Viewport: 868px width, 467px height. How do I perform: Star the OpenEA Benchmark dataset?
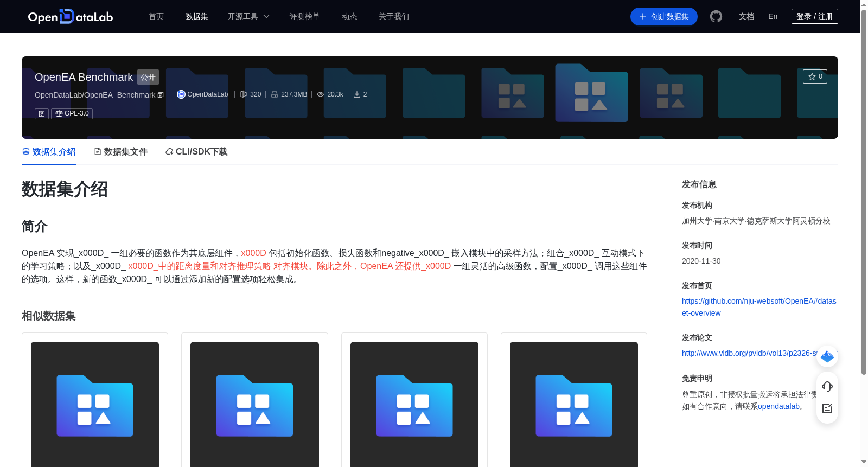815,76
